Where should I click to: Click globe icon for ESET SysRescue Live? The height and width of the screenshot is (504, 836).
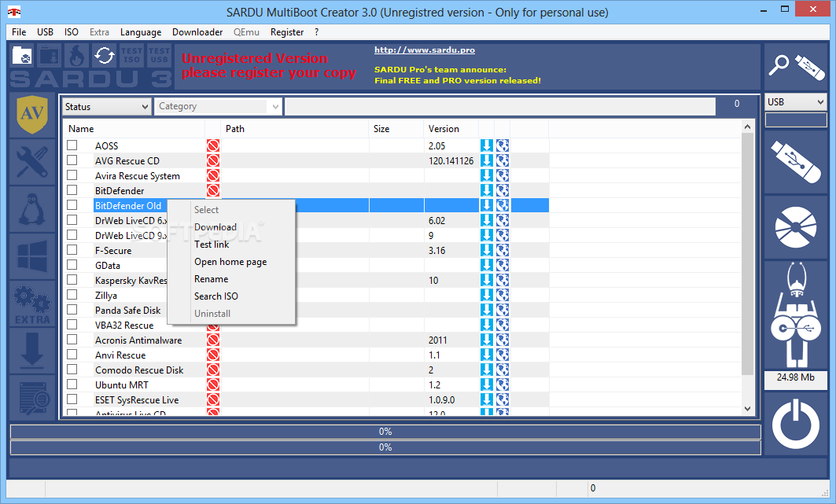click(503, 399)
